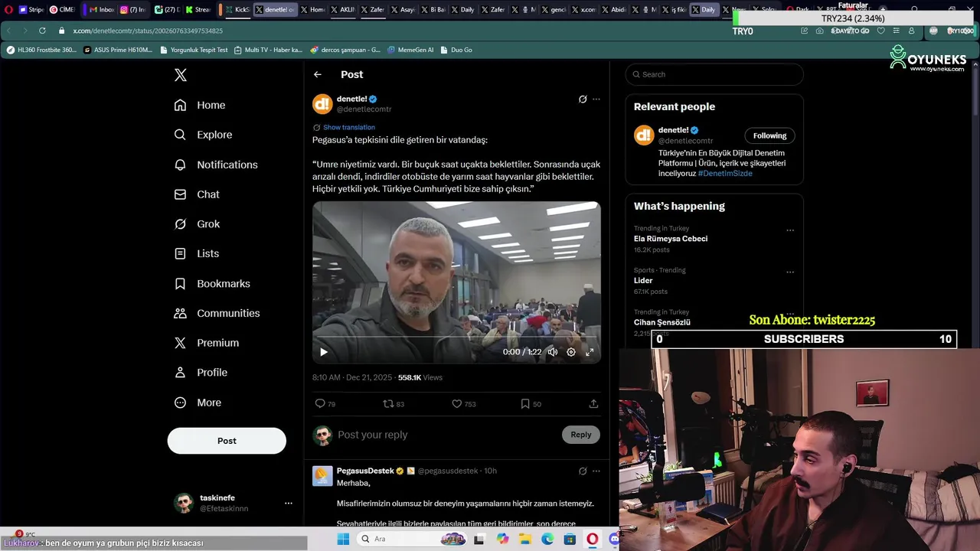Open File Explorer from taskbar
The width and height of the screenshot is (980, 551).
(525, 539)
